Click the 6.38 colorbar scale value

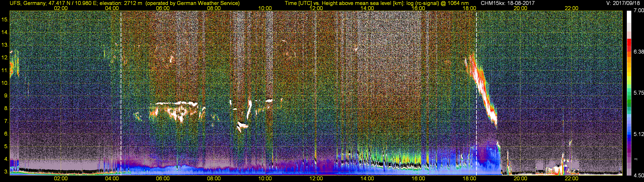[639, 52]
